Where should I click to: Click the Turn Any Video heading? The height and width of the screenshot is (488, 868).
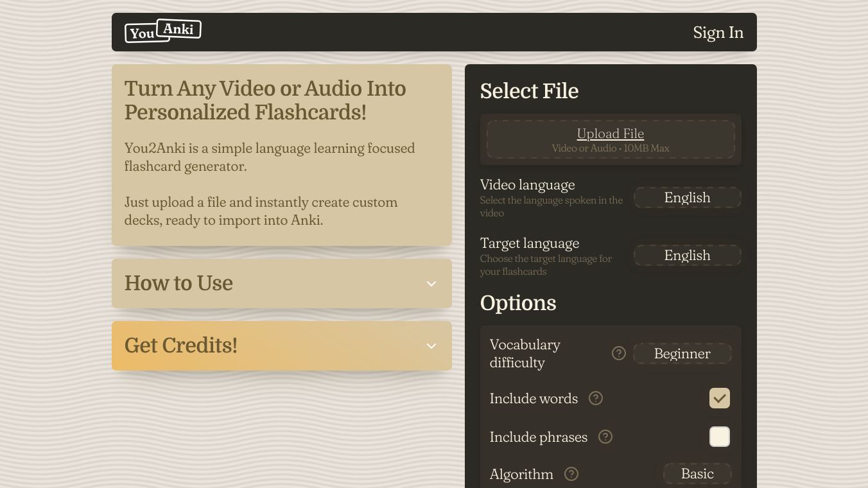[265, 100]
